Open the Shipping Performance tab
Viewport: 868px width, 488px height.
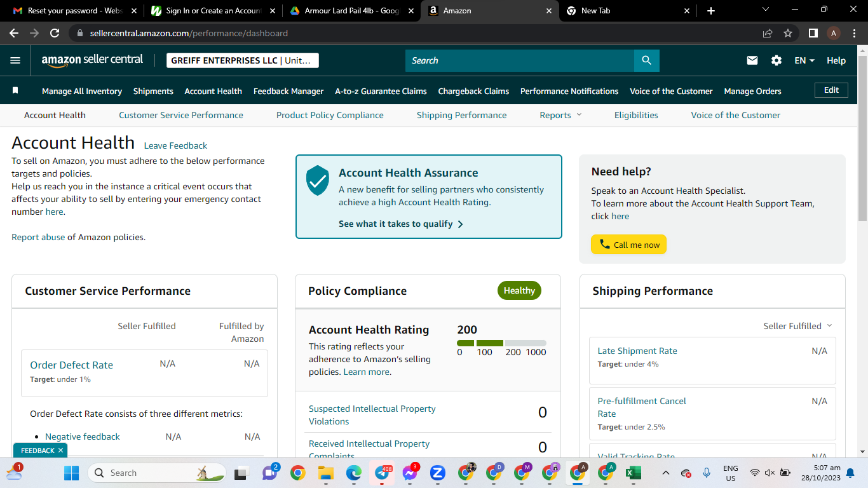click(462, 115)
